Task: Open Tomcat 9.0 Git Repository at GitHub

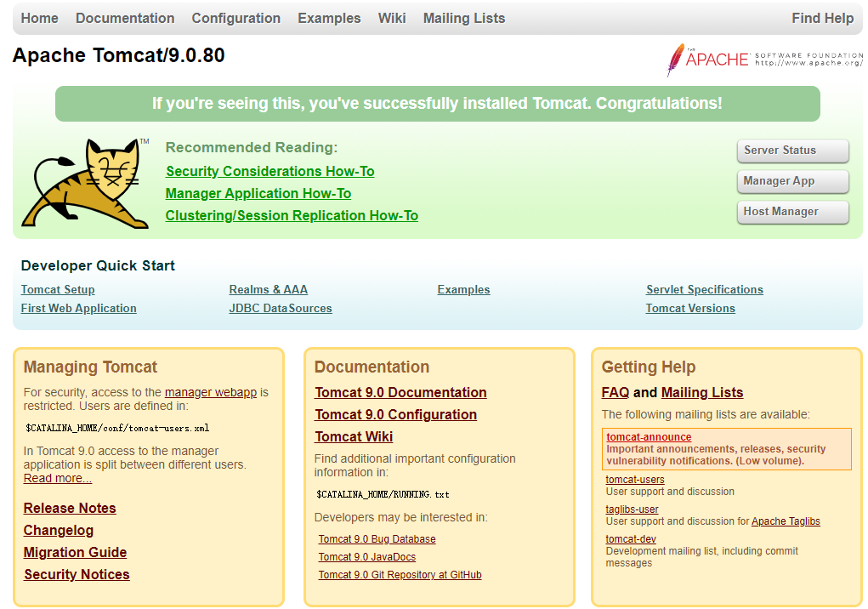Action: click(400, 575)
